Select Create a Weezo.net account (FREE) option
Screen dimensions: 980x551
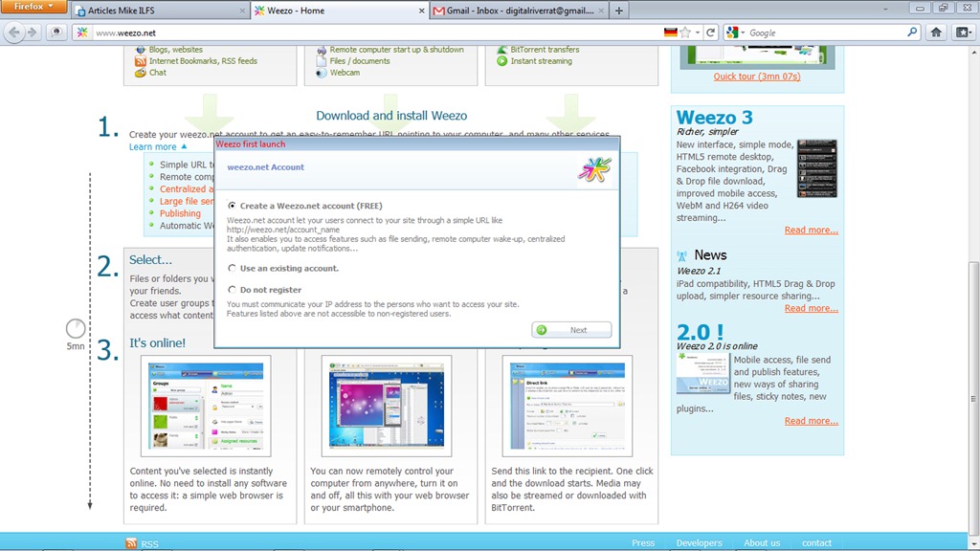coord(232,206)
